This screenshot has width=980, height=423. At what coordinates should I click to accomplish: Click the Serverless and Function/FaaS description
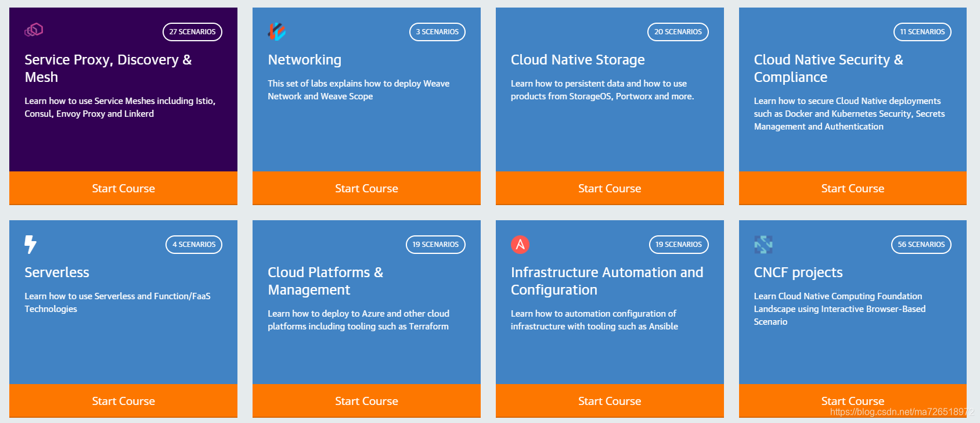click(x=117, y=303)
